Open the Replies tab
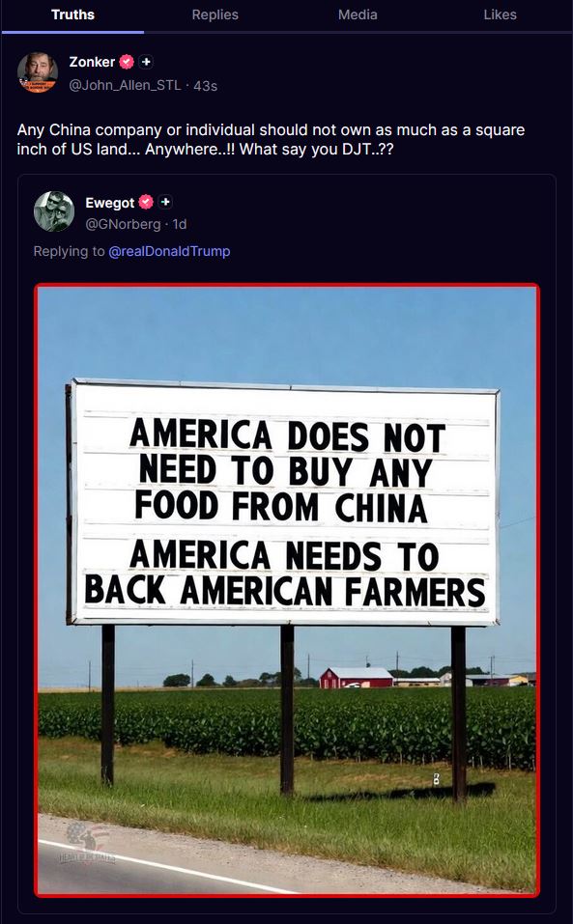Screen dimensions: 573x924 pos(215,14)
